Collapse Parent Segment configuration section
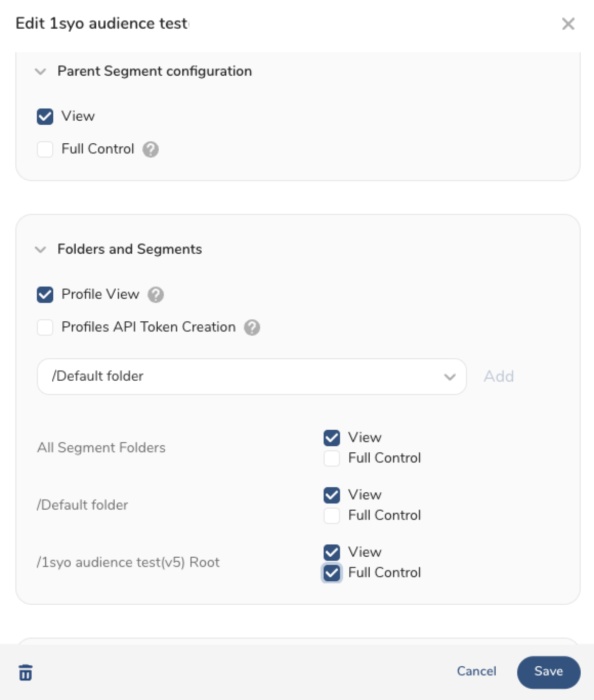This screenshot has width=594, height=700. pos(40,72)
